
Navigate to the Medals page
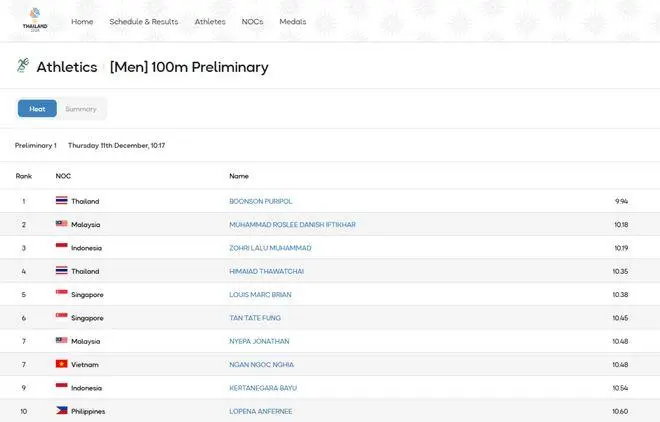click(293, 21)
